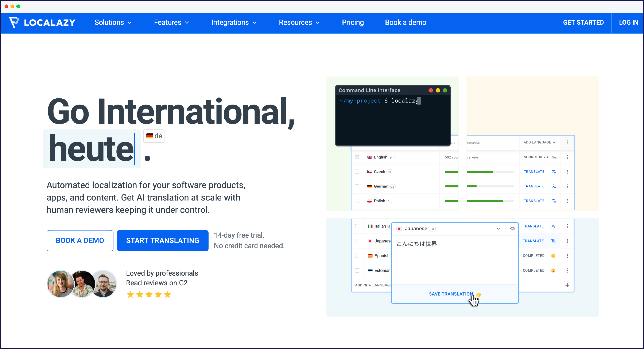Toggle the eye preview icon in Japanese editor

pos(512,229)
